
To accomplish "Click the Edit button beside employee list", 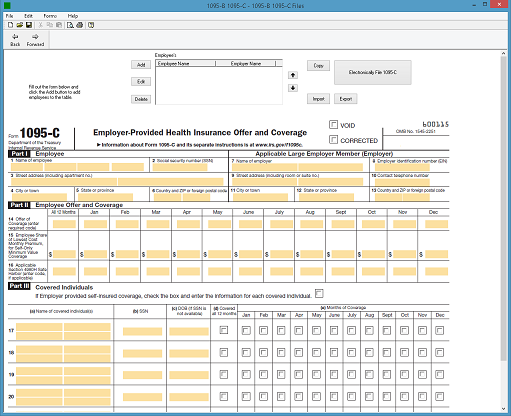I will click(141, 82).
